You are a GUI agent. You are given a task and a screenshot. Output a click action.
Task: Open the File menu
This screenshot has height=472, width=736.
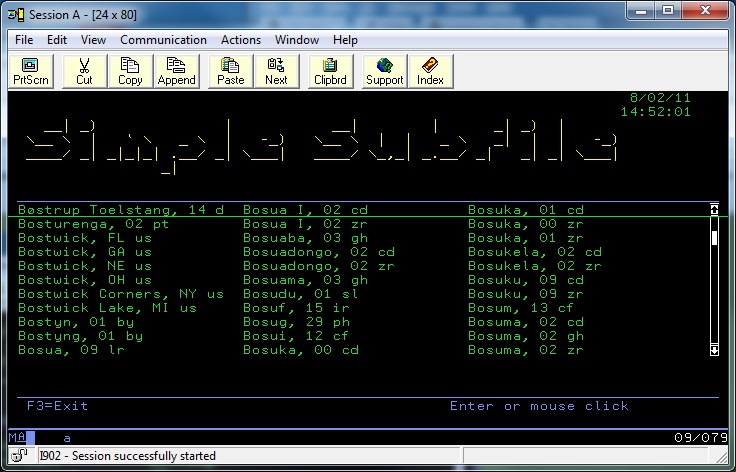pyautogui.click(x=24, y=40)
